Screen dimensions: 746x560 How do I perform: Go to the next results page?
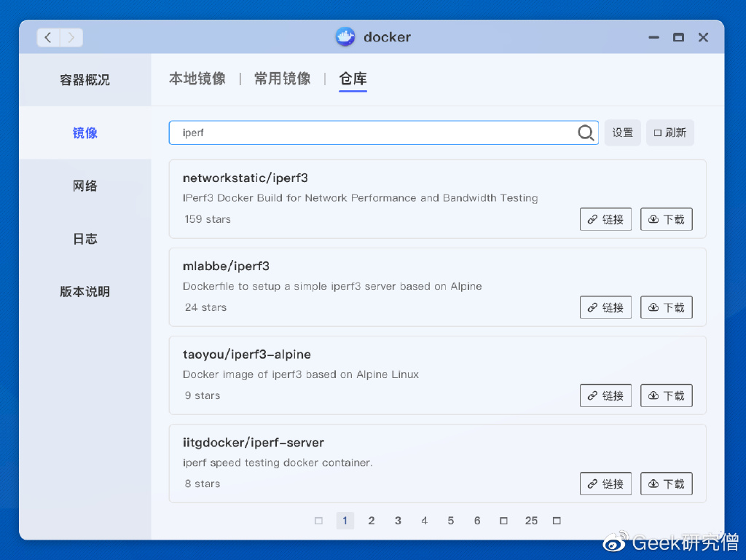click(x=557, y=521)
